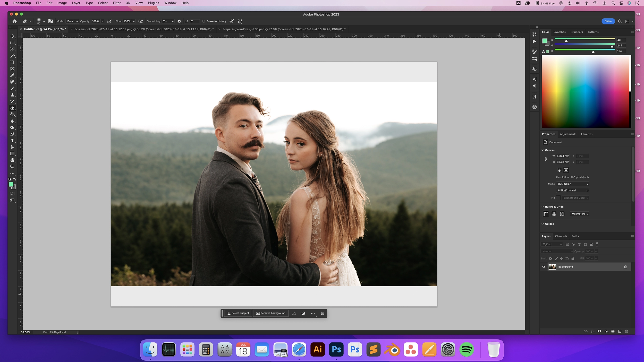Select the Move tool
644x362 pixels.
click(12, 36)
